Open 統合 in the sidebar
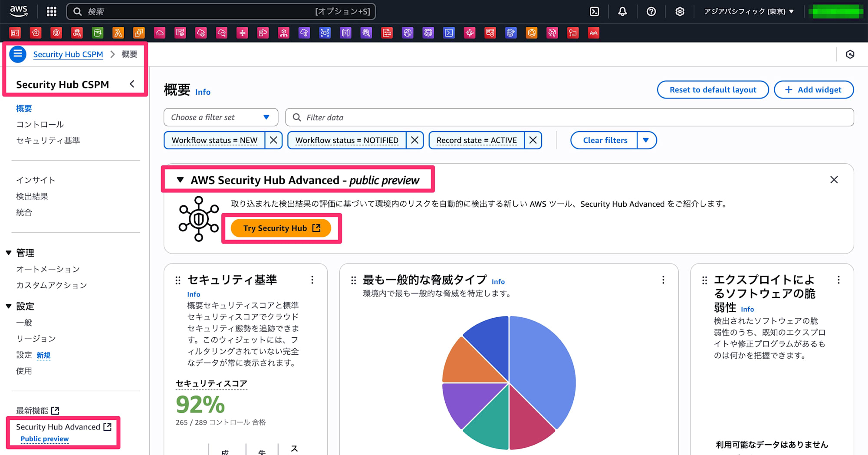The height and width of the screenshot is (455, 868). point(24,212)
